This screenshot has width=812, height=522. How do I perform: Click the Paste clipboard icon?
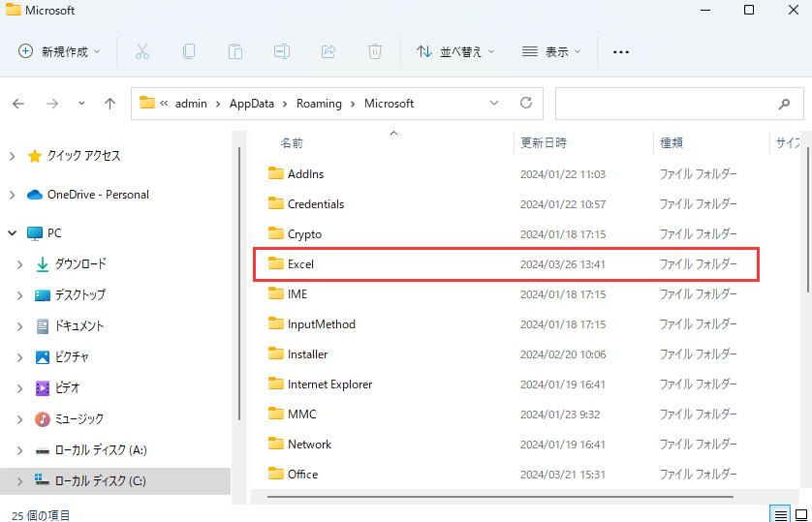tap(235, 51)
